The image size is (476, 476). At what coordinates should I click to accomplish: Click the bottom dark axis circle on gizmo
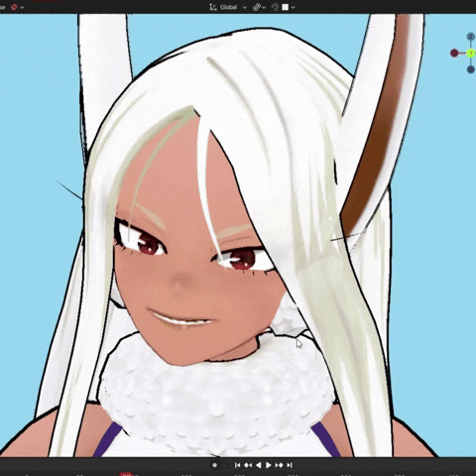[x=471, y=69]
